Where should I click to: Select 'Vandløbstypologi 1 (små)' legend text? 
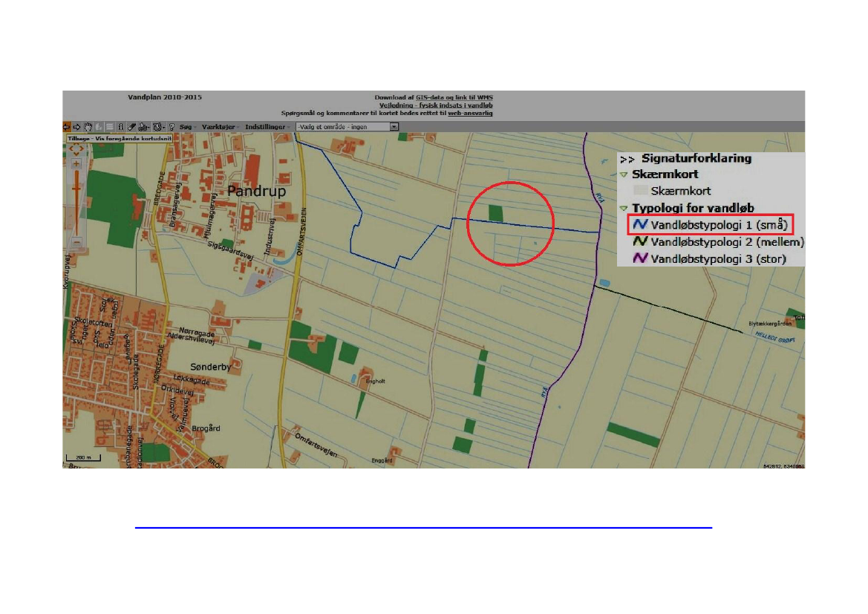(x=719, y=226)
